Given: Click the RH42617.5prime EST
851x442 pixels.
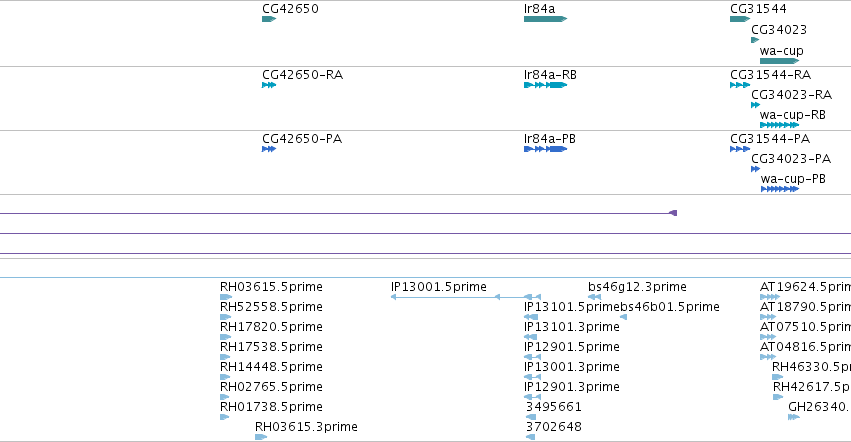Looking at the screenshot, I should coord(778,397).
